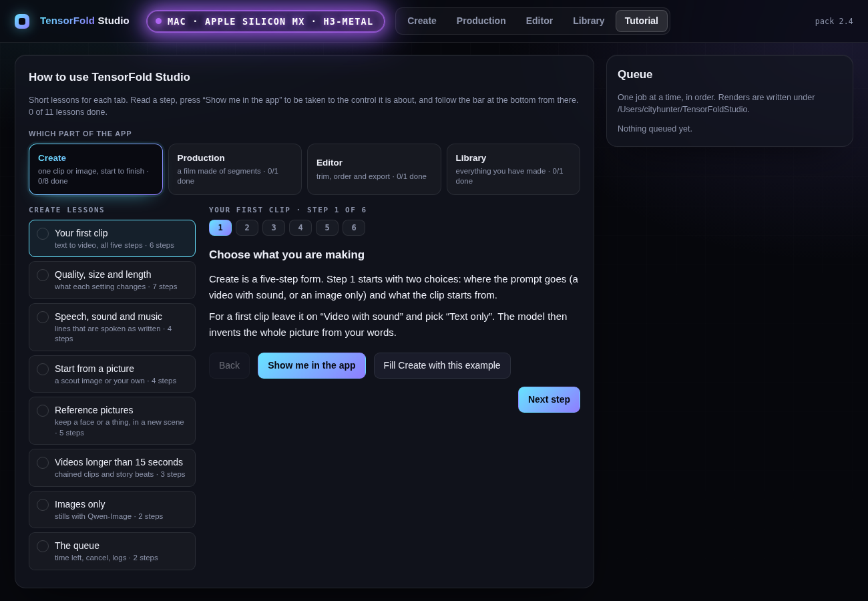Open the Editor tab
This screenshot has width=868, height=601.
[x=539, y=21]
